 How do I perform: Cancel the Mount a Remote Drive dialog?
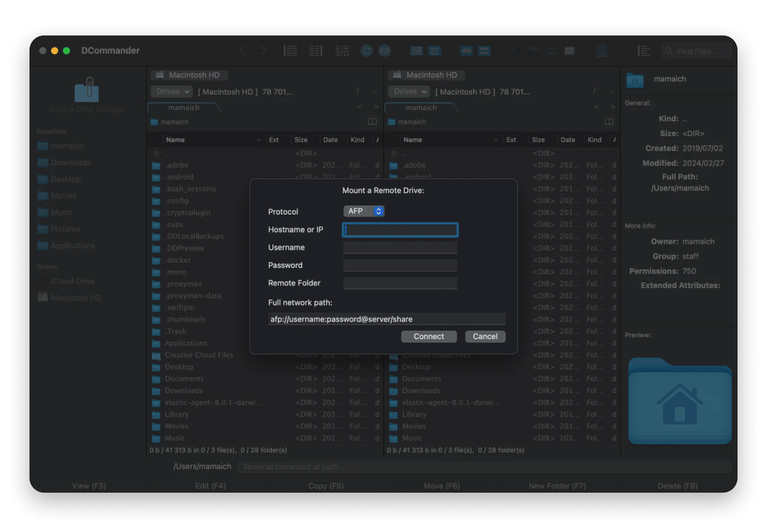click(x=485, y=336)
